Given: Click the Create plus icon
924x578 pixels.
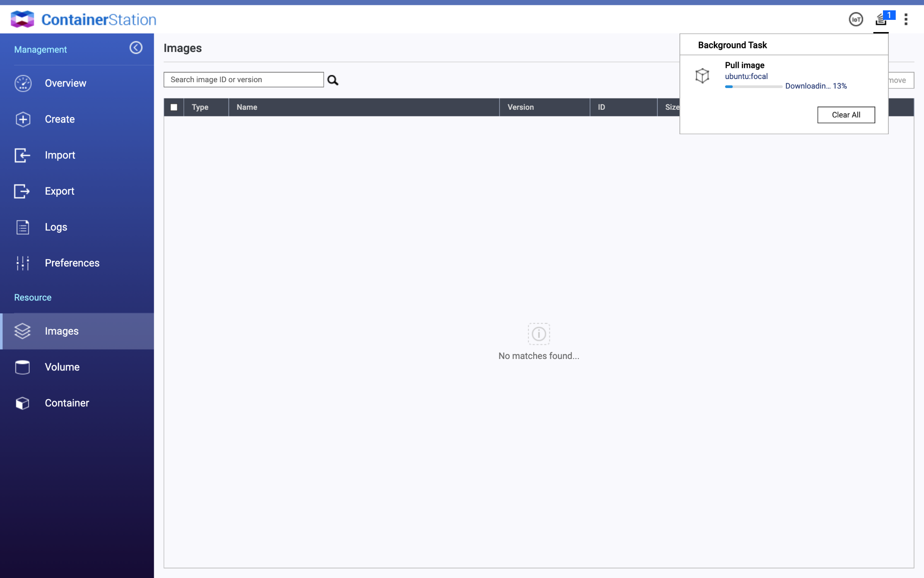Looking at the screenshot, I should point(23,119).
